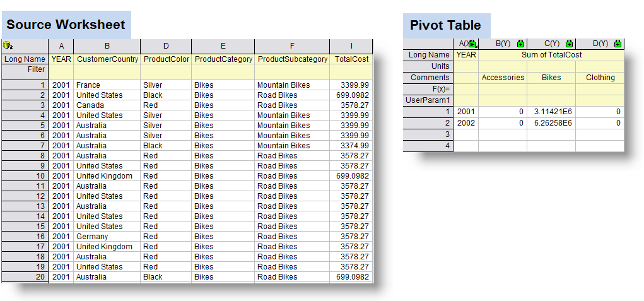The width and height of the screenshot is (644, 301).
Task: Click the Germany cell in row 16
Action: pyautogui.click(x=107, y=237)
